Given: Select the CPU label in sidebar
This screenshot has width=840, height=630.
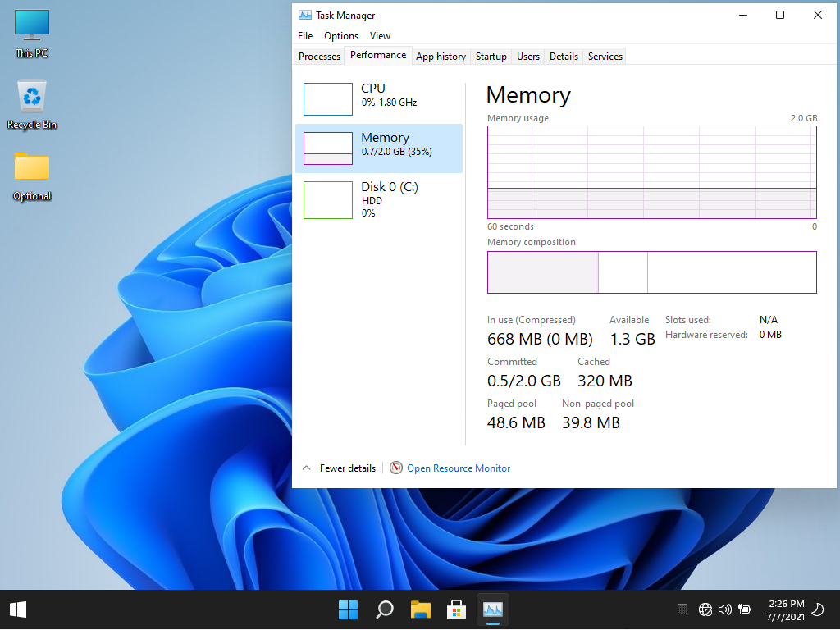Looking at the screenshot, I should [373, 89].
